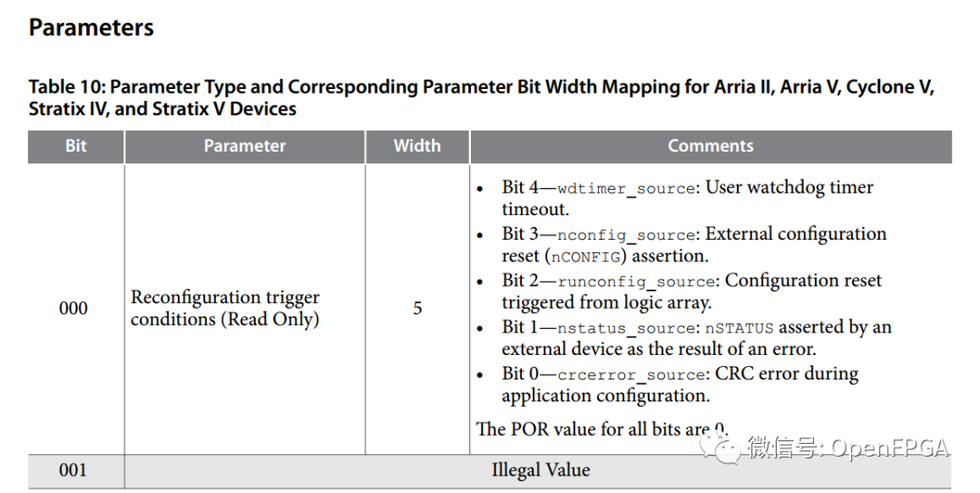Click the Width column header
Image resolution: width=980 pixels, height=493 pixels.
[x=416, y=146]
